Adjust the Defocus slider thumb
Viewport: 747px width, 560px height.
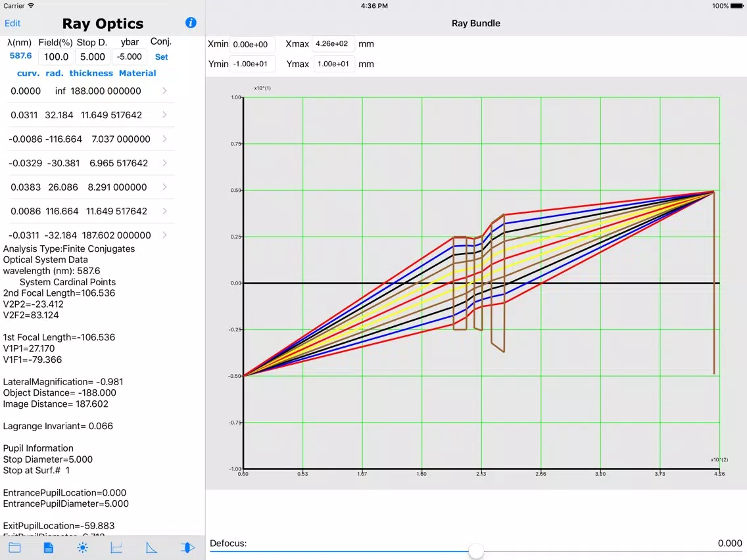(476, 551)
